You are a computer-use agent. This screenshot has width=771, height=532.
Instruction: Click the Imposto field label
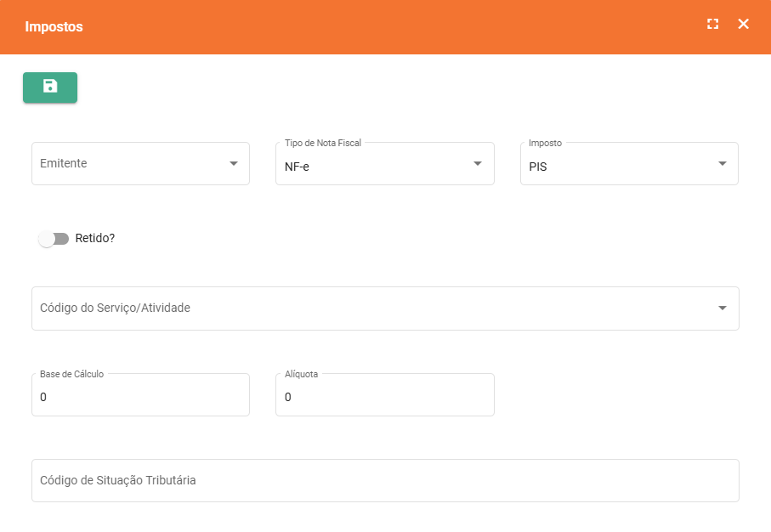pyautogui.click(x=545, y=143)
